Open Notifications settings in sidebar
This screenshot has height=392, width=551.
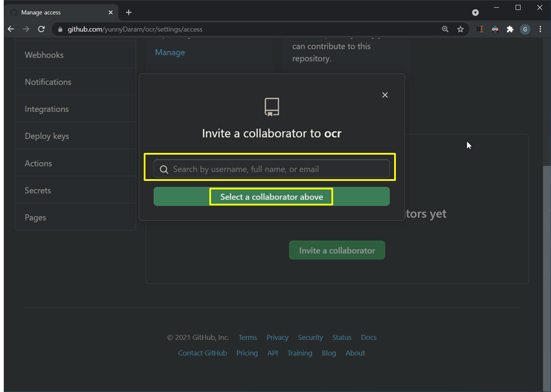75,82
